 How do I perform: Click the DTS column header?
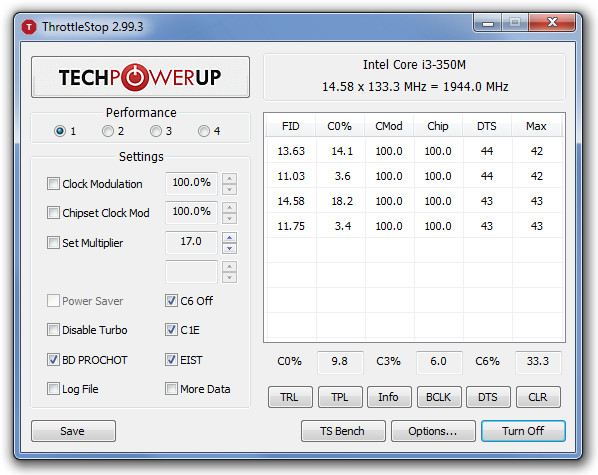point(487,126)
